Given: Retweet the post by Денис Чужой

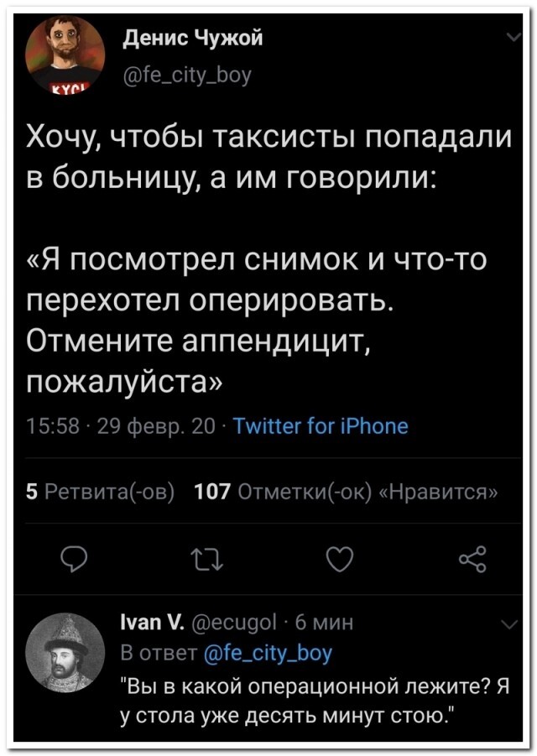Looking at the screenshot, I should (x=199, y=555).
